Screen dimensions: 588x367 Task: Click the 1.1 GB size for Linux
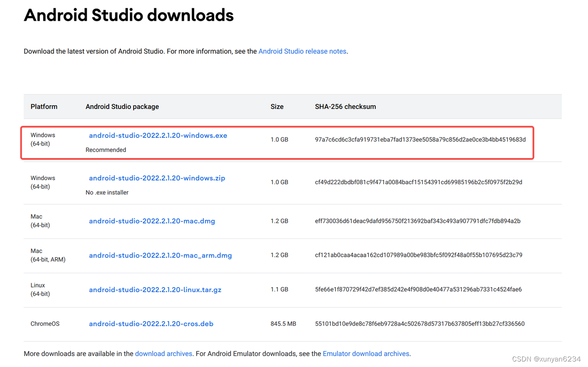[279, 289]
